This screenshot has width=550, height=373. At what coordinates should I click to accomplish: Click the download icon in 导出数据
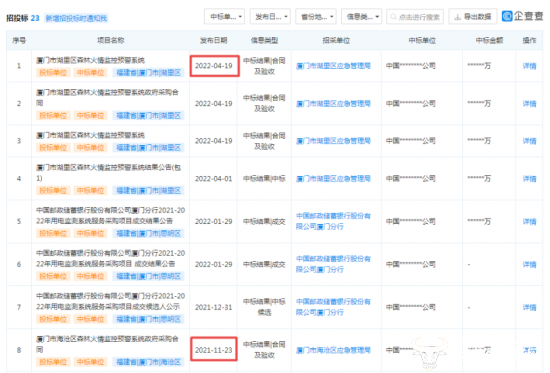(457, 16)
